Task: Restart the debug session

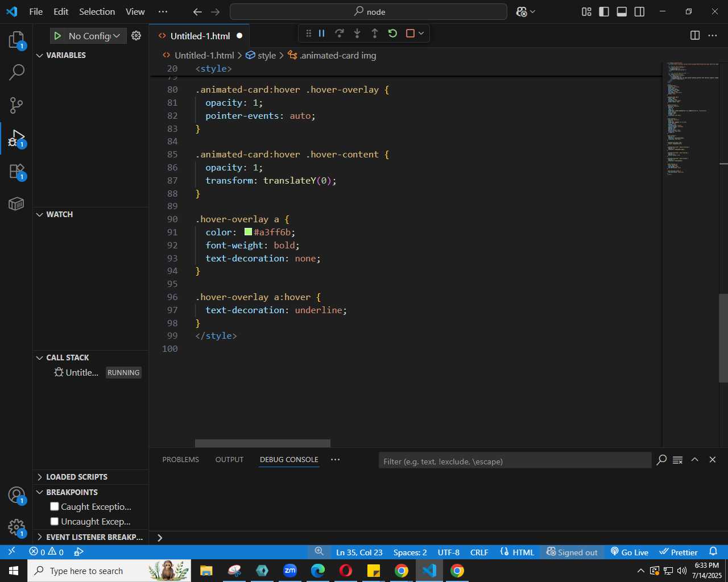Action: (392, 34)
